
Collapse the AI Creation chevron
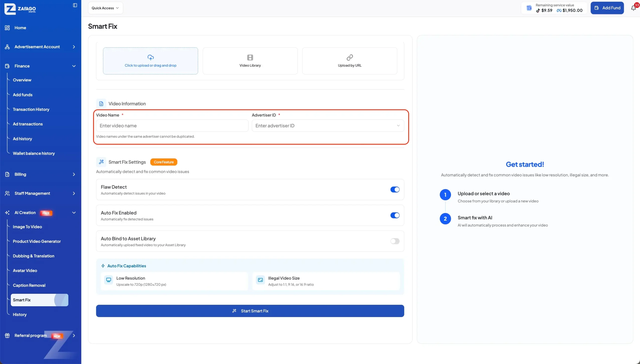pyautogui.click(x=74, y=213)
